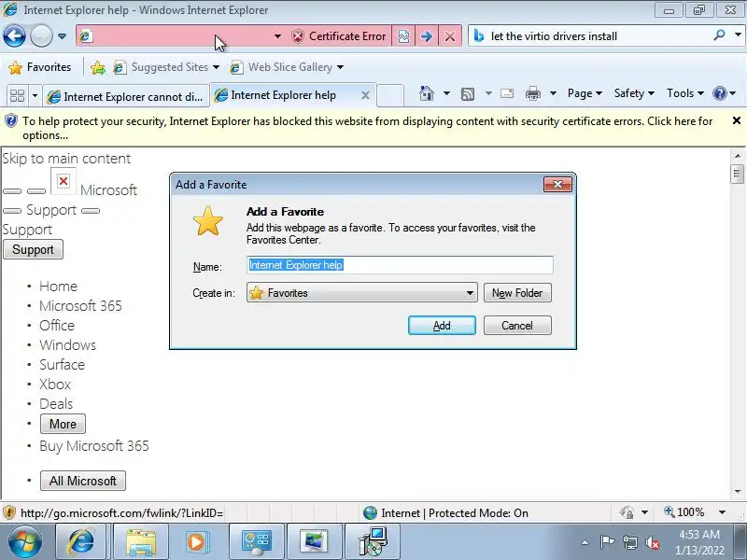Click the Windows link in list

67,344
